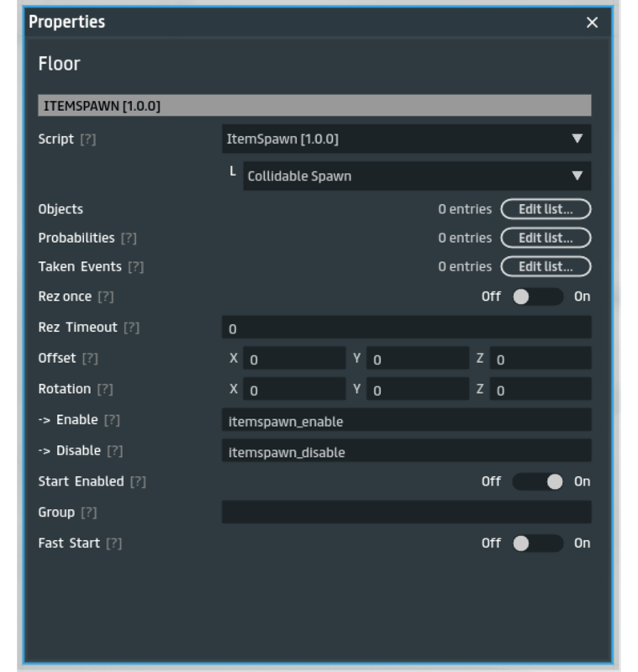Screen dimensions: 638x672
Task: Click the help icon next to Fast Start
Action: pos(113,543)
